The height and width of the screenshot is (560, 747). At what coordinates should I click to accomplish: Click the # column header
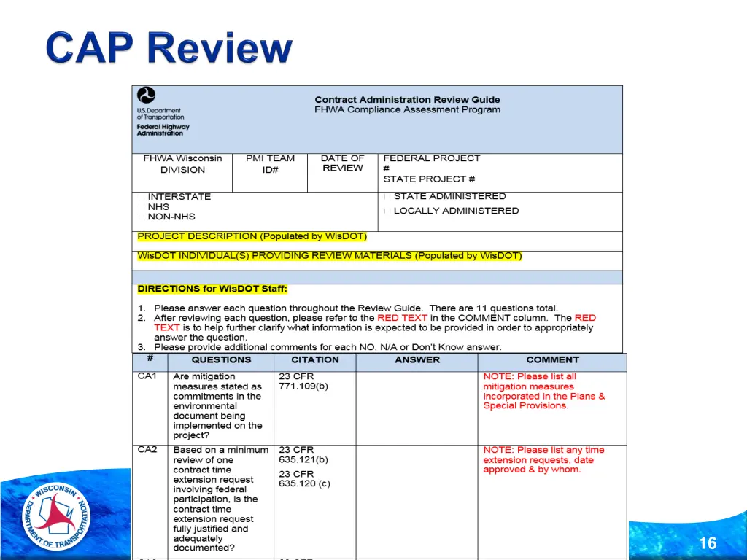[x=150, y=362]
